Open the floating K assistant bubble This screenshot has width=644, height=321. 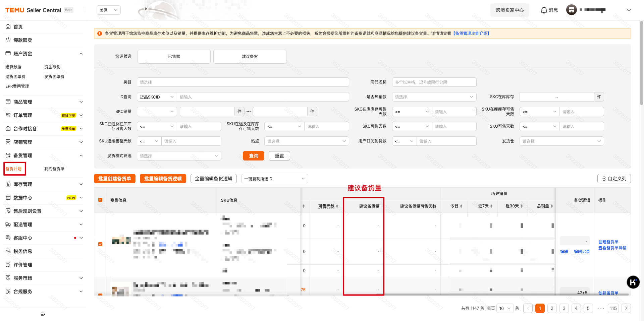tap(633, 282)
